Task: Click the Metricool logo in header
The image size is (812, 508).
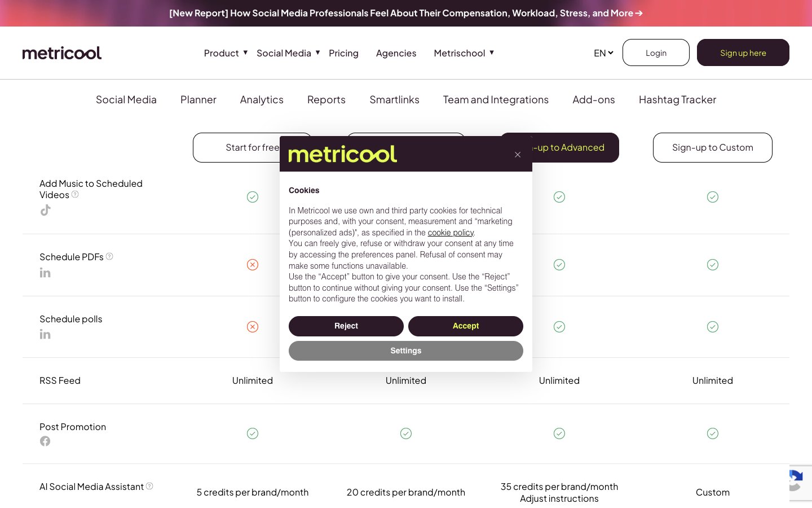Action: (x=62, y=53)
